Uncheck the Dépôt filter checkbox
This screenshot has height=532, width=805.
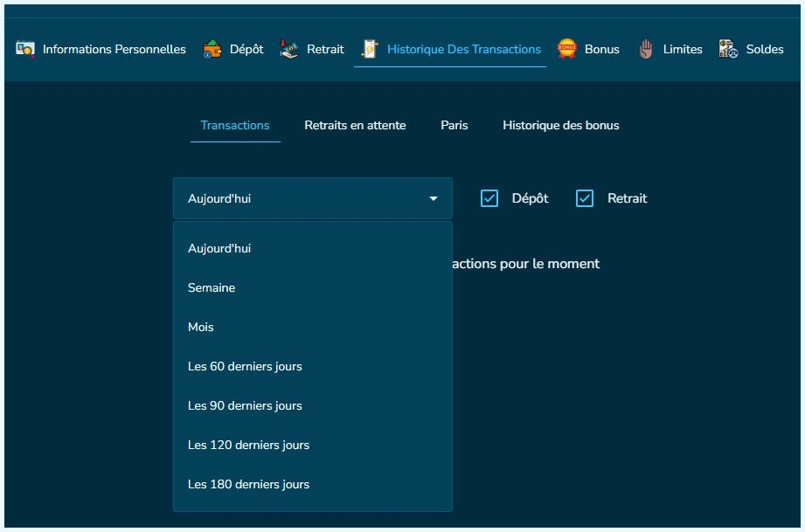click(x=489, y=198)
